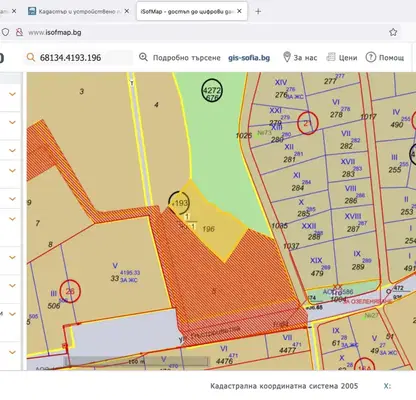Click the shield tracking protection icon
416x400 pixels.
(x=5, y=32)
